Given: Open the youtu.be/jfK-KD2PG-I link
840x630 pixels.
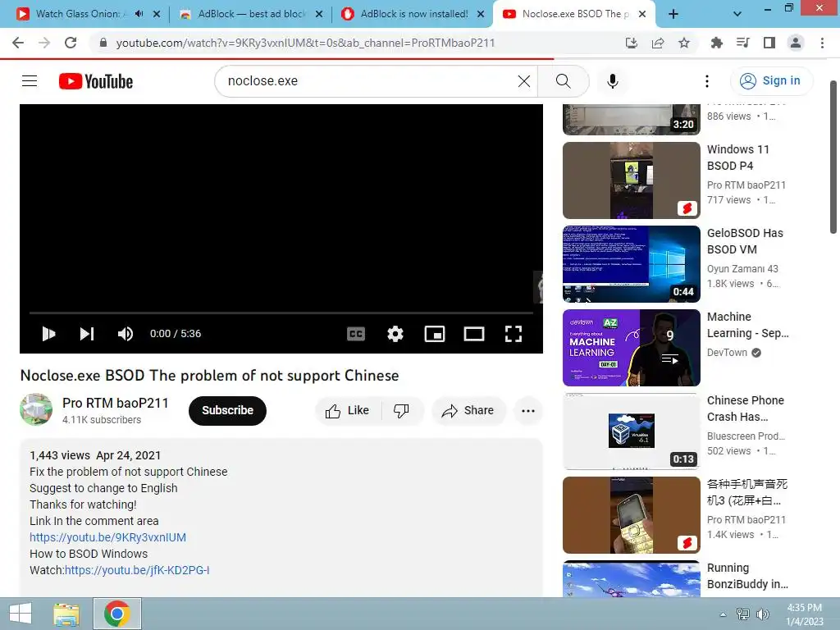Looking at the screenshot, I should 137,570.
